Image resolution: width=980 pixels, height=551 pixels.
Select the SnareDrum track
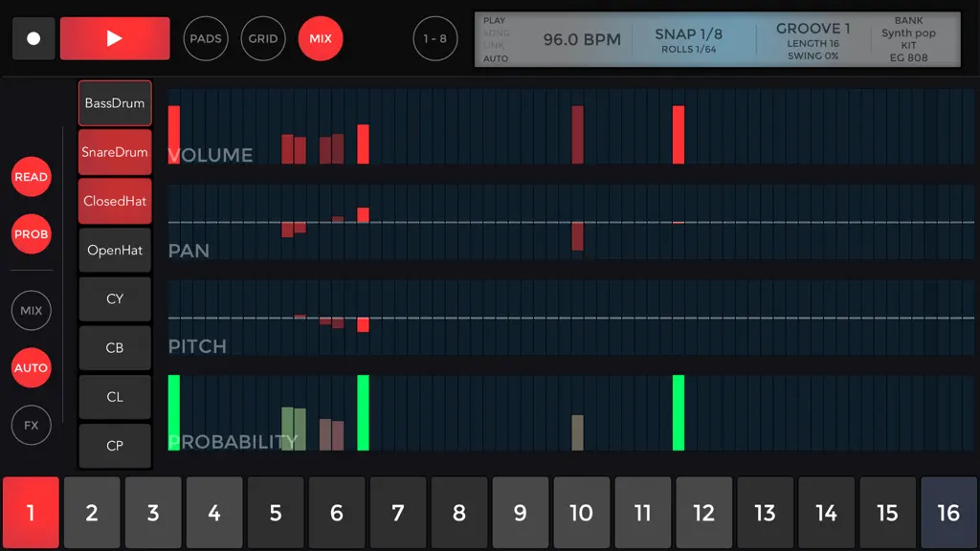pos(115,152)
